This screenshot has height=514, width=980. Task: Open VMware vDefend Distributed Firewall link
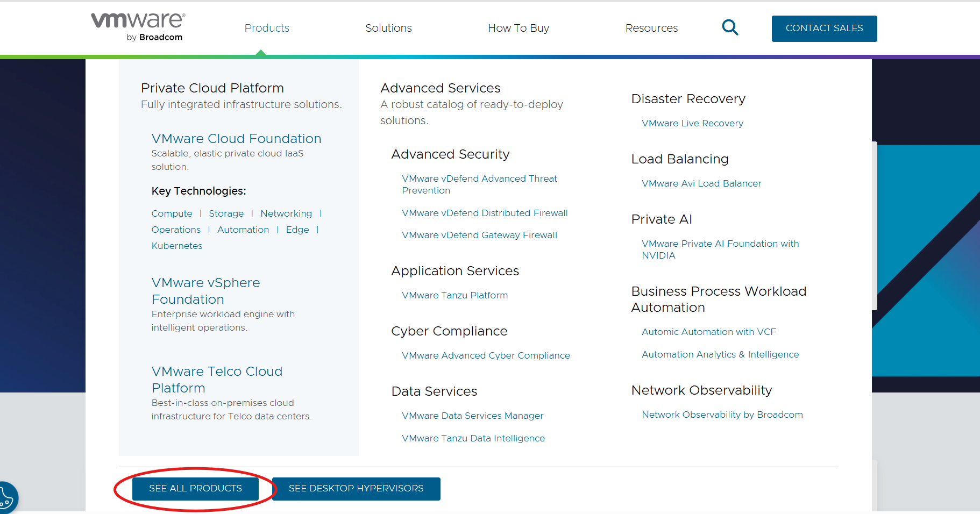[485, 213]
